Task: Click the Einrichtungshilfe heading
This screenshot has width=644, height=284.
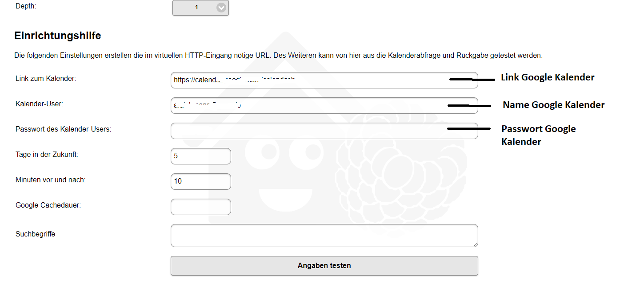Action: point(58,36)
